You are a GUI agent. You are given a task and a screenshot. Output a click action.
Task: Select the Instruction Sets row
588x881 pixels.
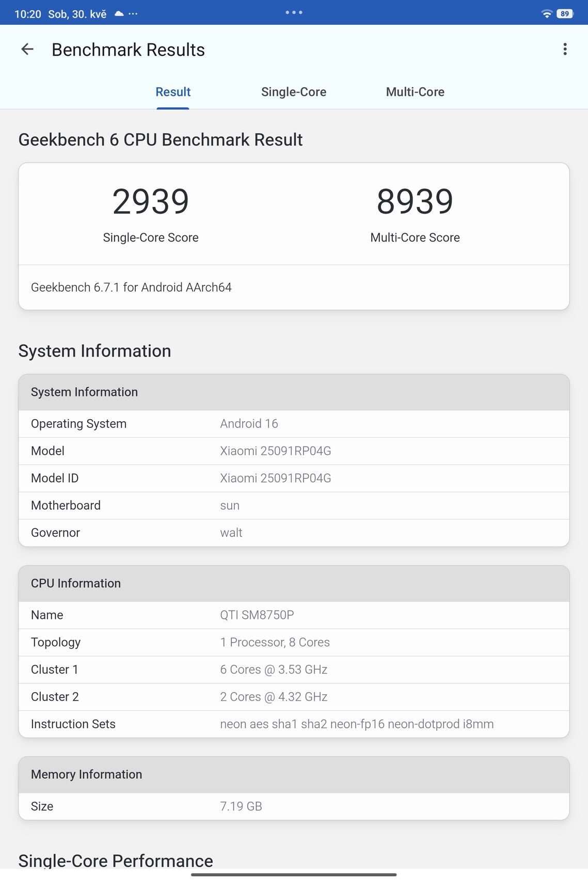pyautogui.click(x=294, y=724)
